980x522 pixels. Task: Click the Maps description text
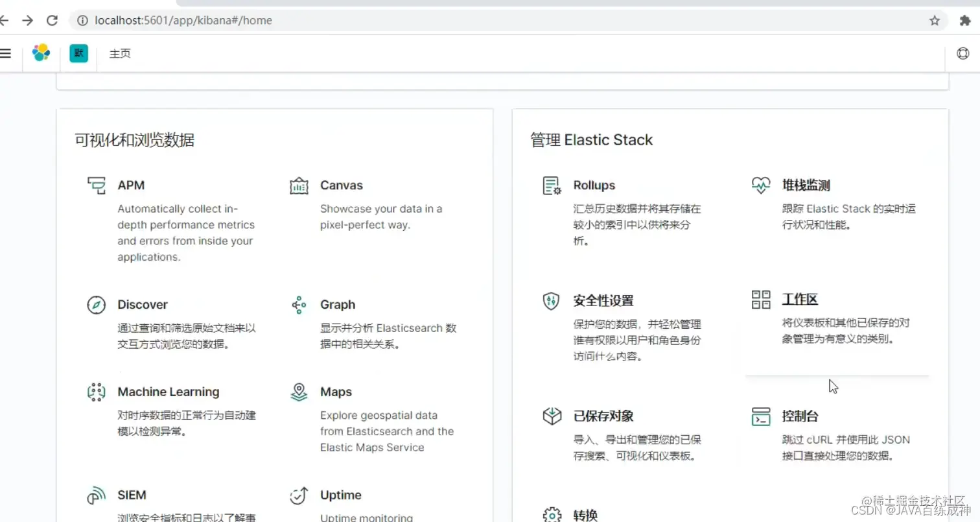(x=387, y=431)
